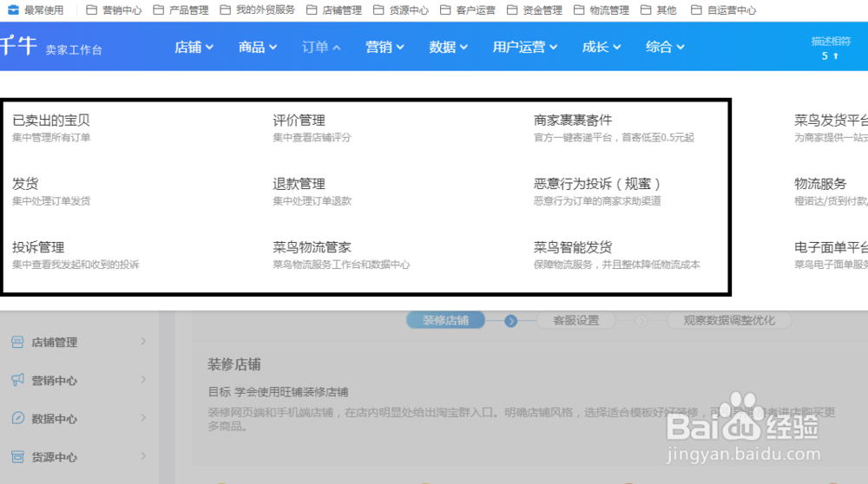Viewport: 868px width, 484px height.
Task: Expand 营销中心 sidebar chevron
Action: 143,379
